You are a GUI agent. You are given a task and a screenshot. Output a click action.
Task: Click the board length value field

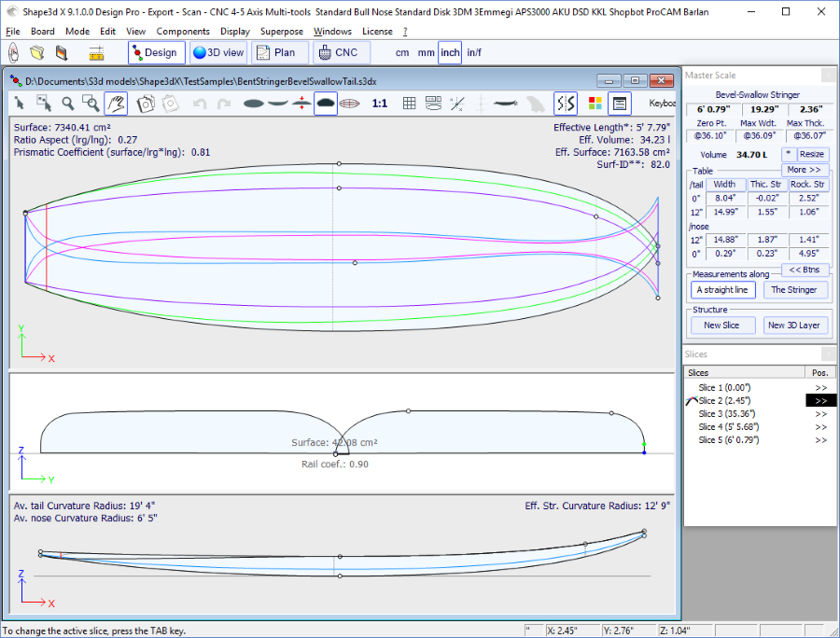(712, 110)
